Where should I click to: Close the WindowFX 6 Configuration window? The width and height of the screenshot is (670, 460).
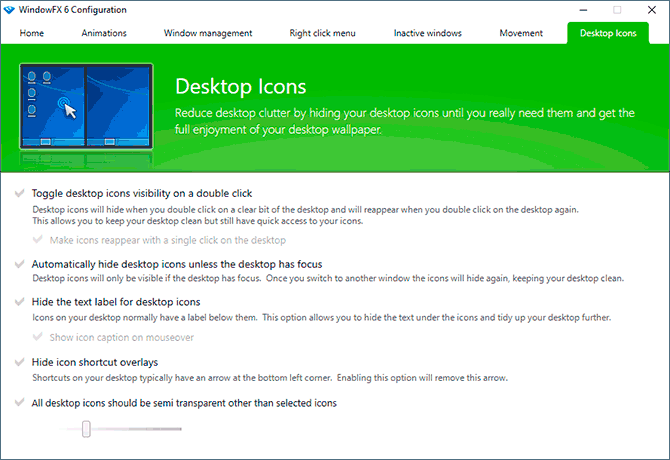[x=652, y=10]
